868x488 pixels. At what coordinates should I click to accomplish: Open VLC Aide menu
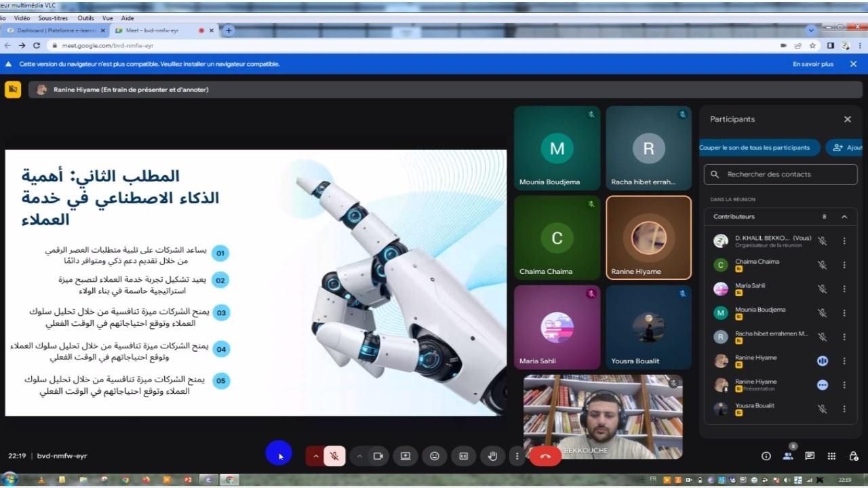tap(127, 18)
